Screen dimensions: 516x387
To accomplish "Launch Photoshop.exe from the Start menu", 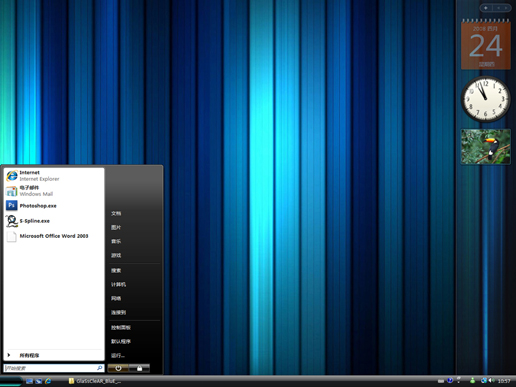I will [x=54, y=206].
